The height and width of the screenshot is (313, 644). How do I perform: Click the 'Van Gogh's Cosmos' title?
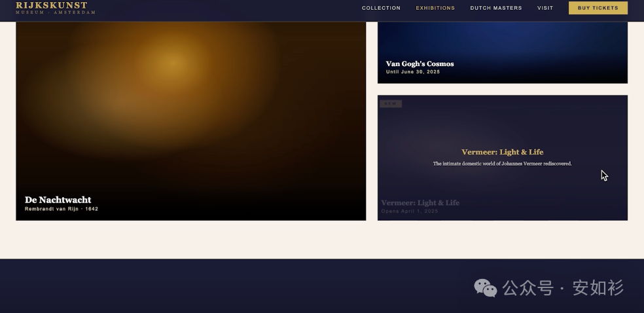pos(420,64)
